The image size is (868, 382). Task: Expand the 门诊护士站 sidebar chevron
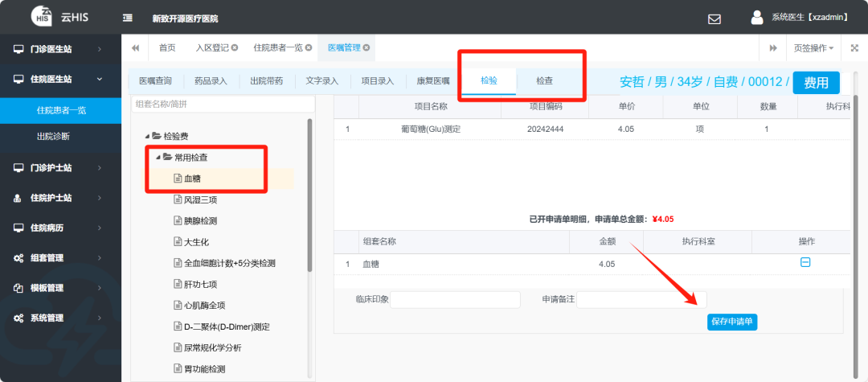100,168
